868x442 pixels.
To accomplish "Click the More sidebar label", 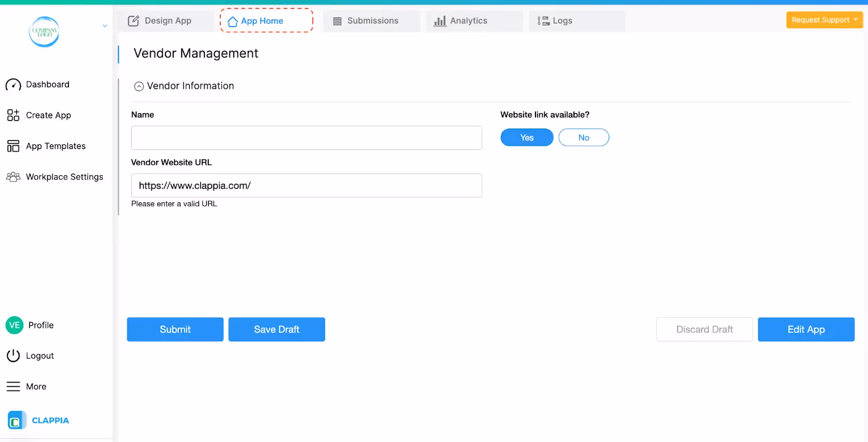I will [36, 387].
